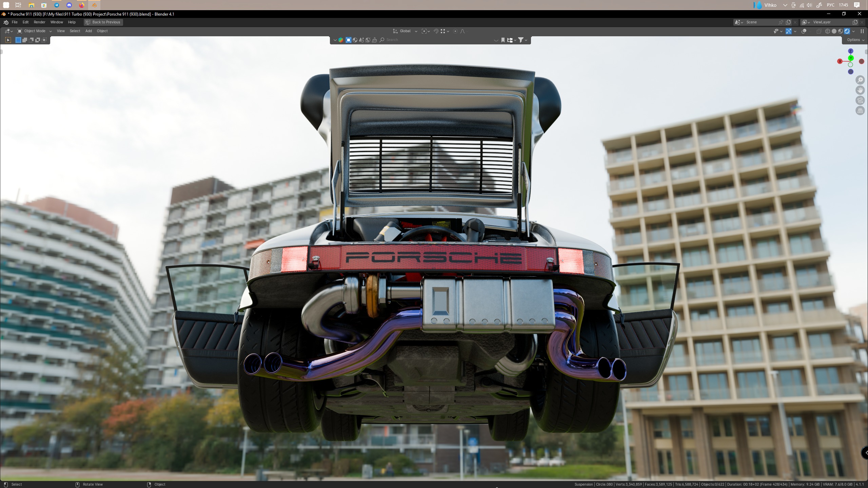
Task: Create a new scene copy button
Action: [x=788, y=22]
